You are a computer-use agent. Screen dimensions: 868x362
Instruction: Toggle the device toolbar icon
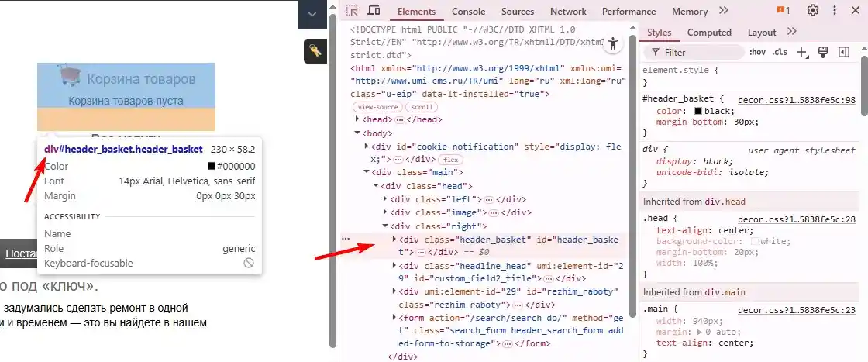tap(374, 11)
